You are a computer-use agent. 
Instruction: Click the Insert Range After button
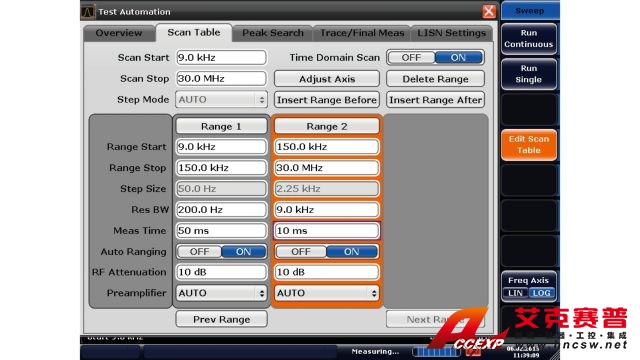pyautogui.click(x=436, y=100)
